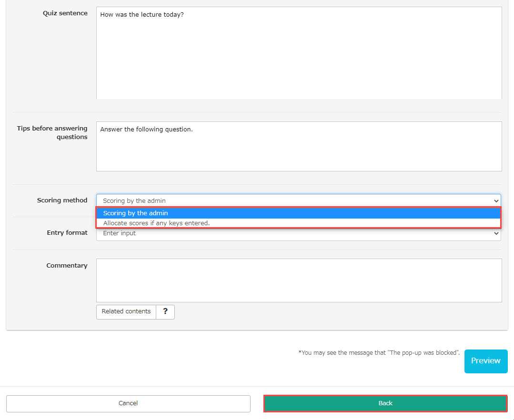This screenshot has width=514, height=420.
Task: Click the Scoring method dropdown chevron arrow
Action: click(496, 201)
